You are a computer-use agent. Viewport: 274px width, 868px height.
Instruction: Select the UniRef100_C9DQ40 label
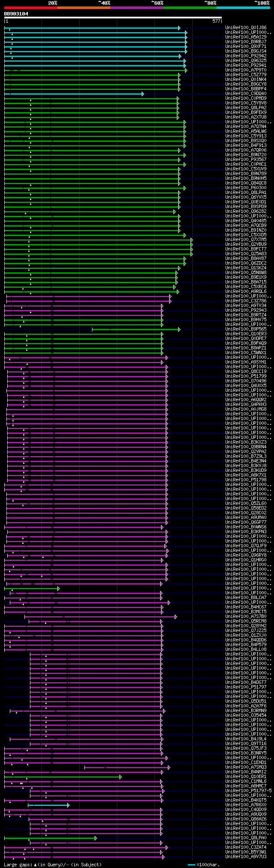pos(246,94)
